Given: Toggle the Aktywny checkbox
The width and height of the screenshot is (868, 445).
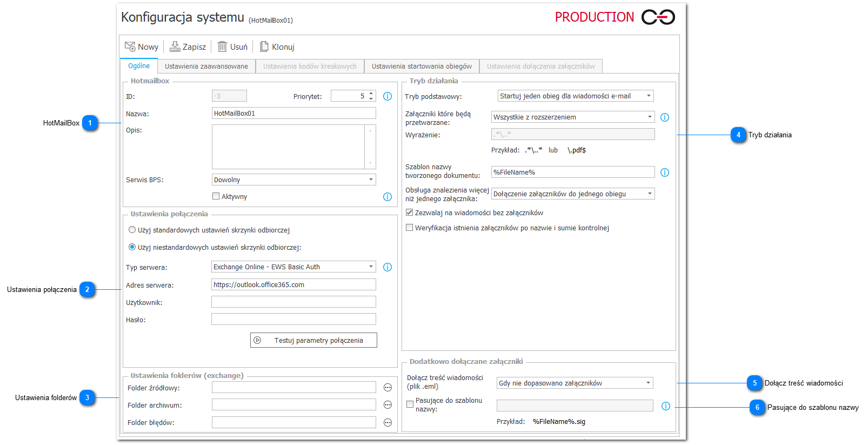Looking at the screenshot, I should 216,197.
